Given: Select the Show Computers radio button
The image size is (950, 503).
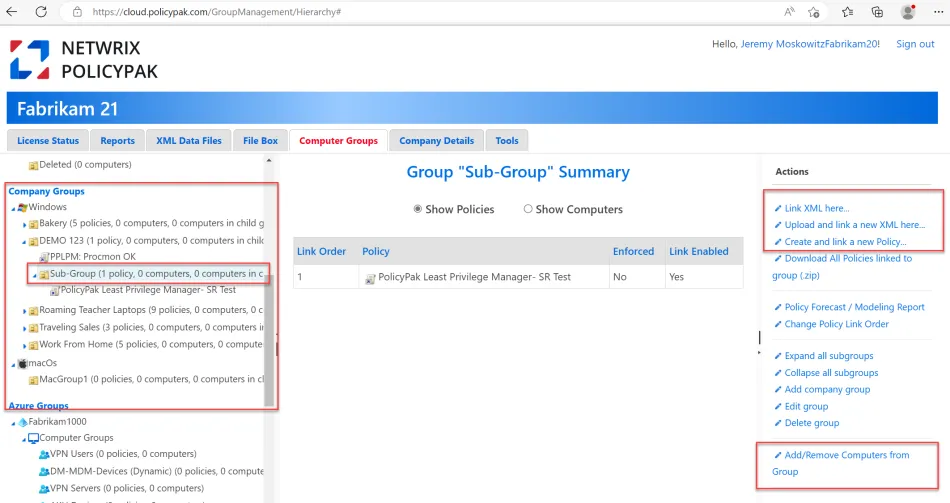Looking at the screenshot, I should tap(528, 209).
